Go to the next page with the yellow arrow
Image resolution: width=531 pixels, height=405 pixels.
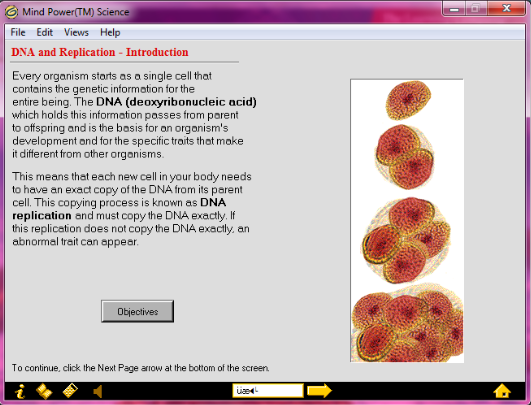coord(319,391)
